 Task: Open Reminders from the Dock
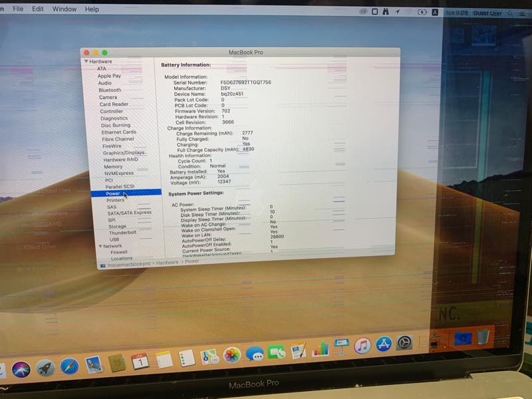click(x=187, y=358)
